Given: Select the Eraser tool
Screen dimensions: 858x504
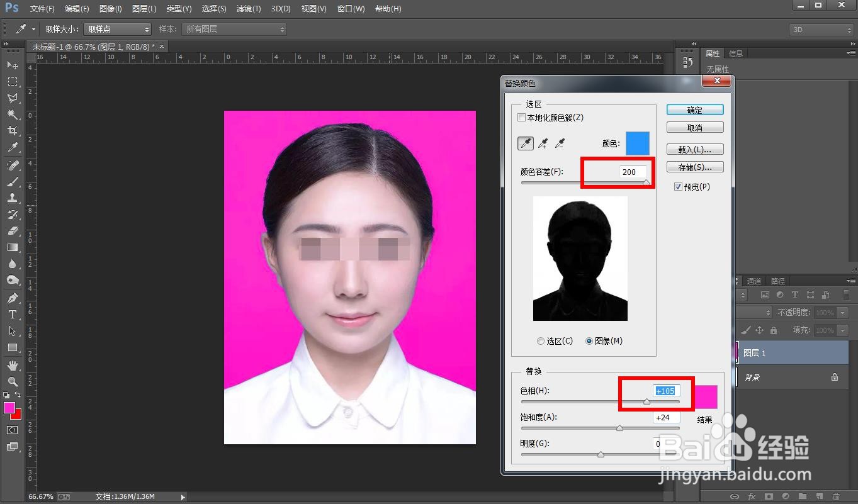Looking at the screenshot, I should point(12,231).
